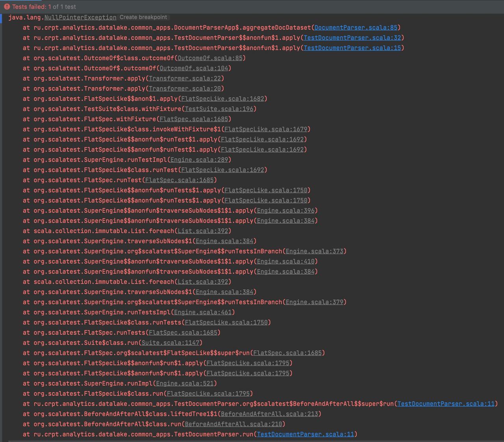Open TestDocumentParser.scala:15 link
This screenshot has width=504, height=442.
click(x=352, y=48)
